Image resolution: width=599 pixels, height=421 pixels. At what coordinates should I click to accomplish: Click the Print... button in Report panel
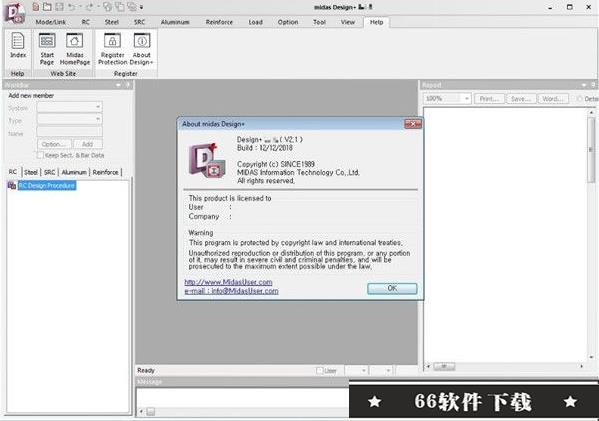(489, 99)
